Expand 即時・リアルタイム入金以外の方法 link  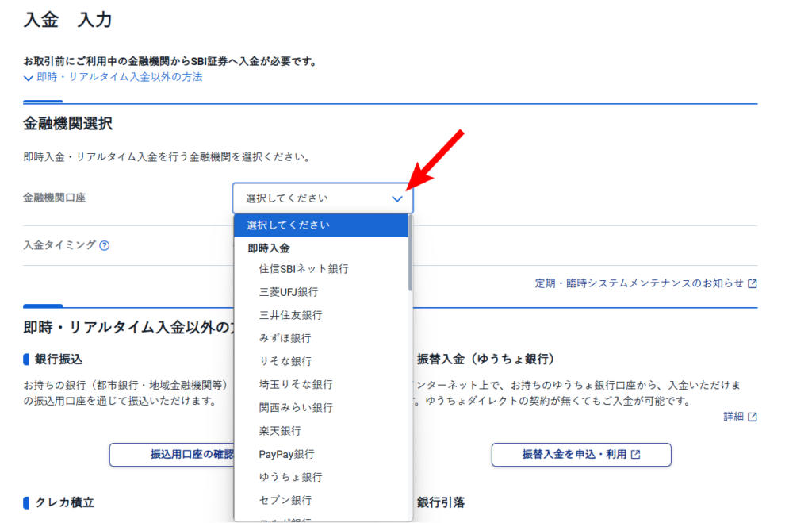(x=113, y=77)
